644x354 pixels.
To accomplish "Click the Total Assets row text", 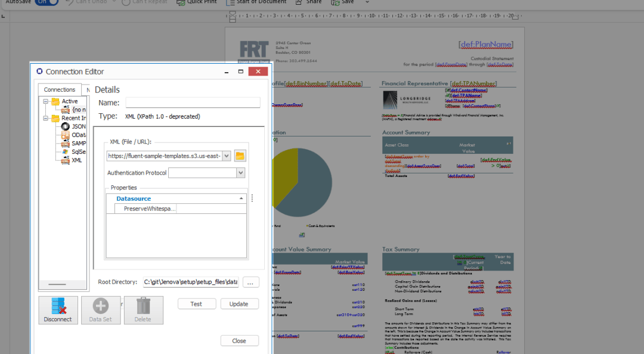I will tap(396, 176).
